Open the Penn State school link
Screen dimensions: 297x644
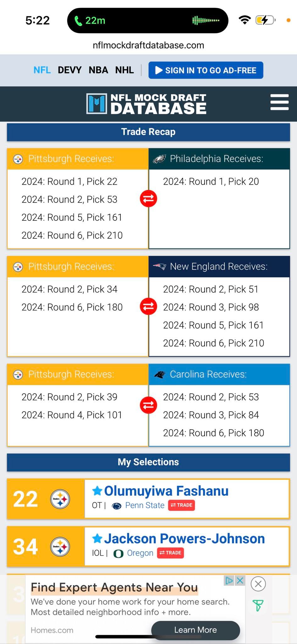click(x=145, y=505)
